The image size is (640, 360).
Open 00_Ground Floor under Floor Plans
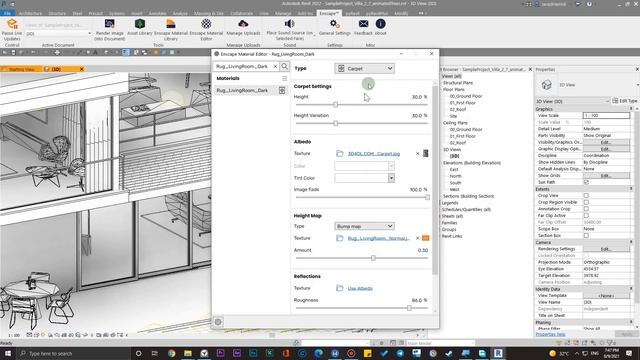click(x=466, y=96)
